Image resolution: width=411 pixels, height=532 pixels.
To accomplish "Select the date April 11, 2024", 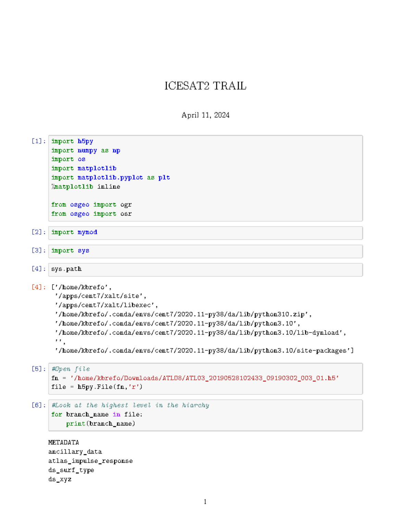I will point(206,115).
